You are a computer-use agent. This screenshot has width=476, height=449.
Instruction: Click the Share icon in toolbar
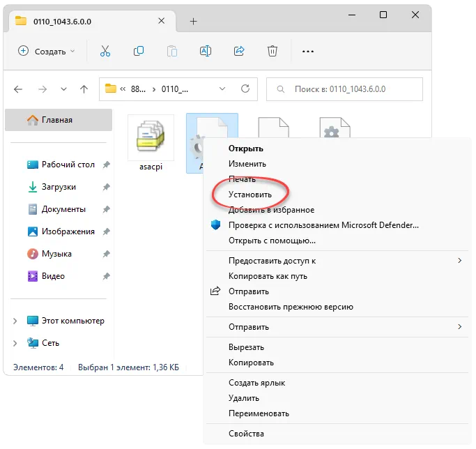239,51
